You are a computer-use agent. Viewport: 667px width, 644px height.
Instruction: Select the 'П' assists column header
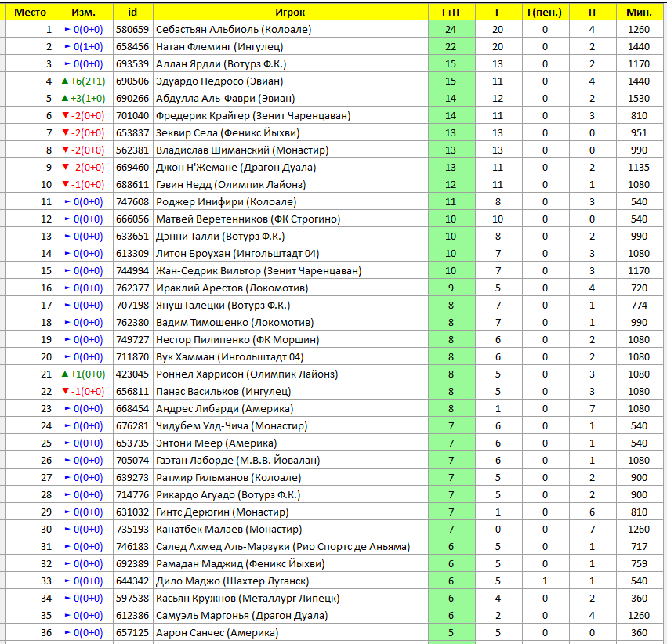tap(592, 12)
